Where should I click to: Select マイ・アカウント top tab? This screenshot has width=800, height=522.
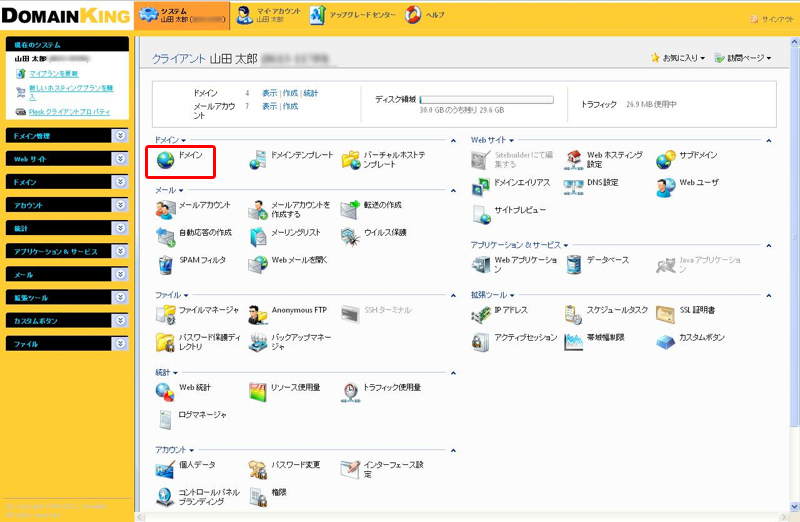coord(268,15)
